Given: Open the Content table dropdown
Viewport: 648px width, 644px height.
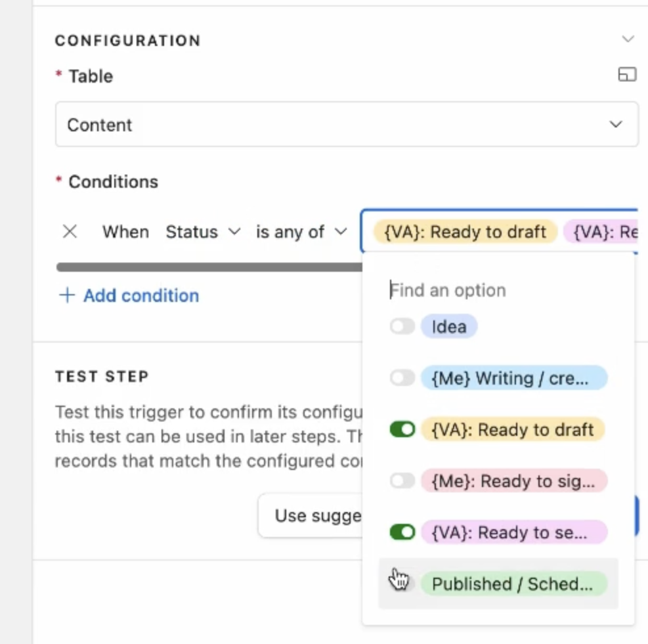Looking at the screenshot, I should (347, 125).
